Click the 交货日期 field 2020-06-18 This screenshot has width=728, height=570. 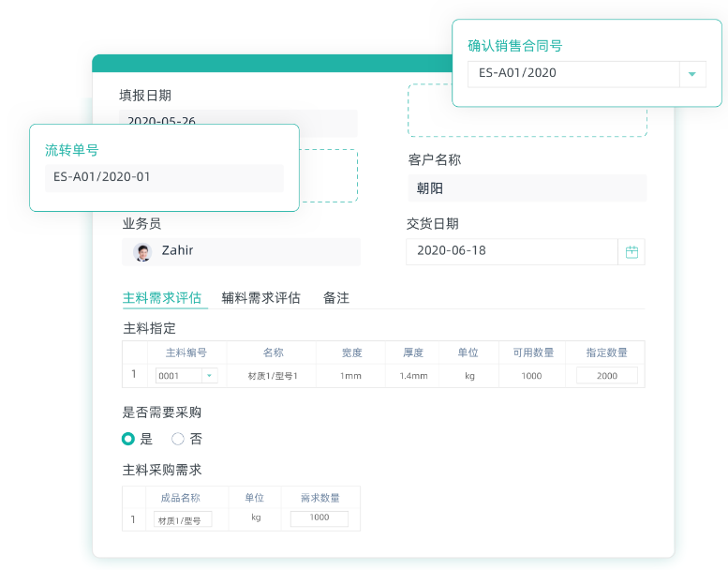pos(512,251)
